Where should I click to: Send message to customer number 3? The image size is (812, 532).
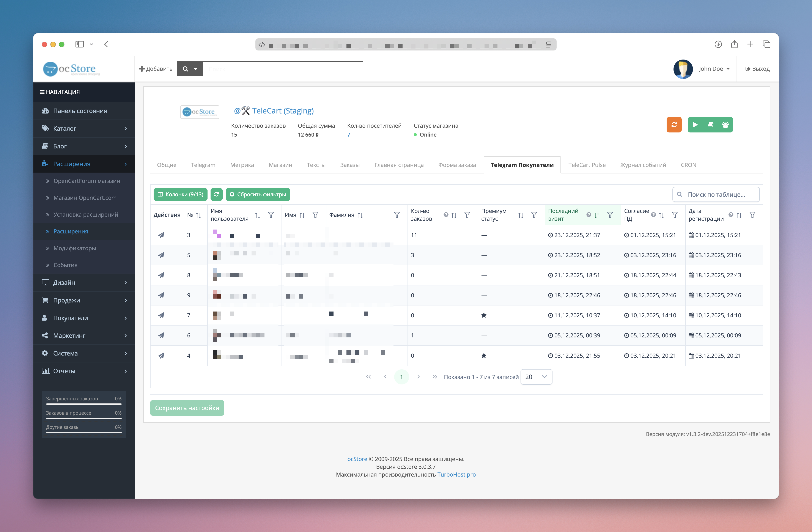tap(161, 235)
